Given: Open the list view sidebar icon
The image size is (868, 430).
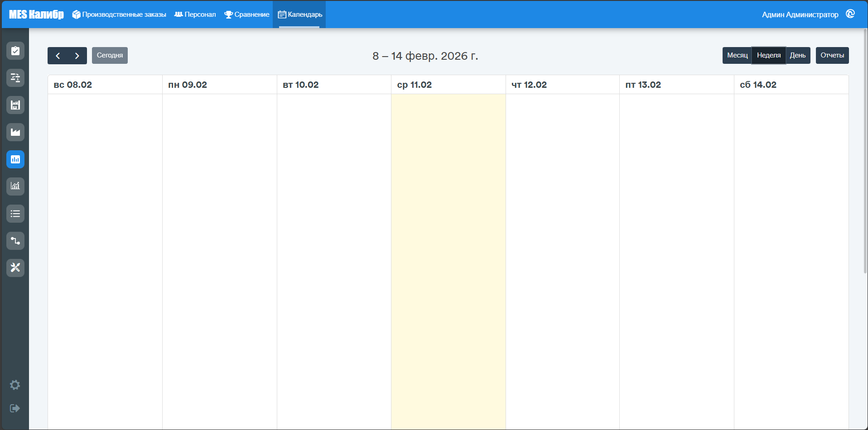Looking at the screenshot, I should 15,214.
